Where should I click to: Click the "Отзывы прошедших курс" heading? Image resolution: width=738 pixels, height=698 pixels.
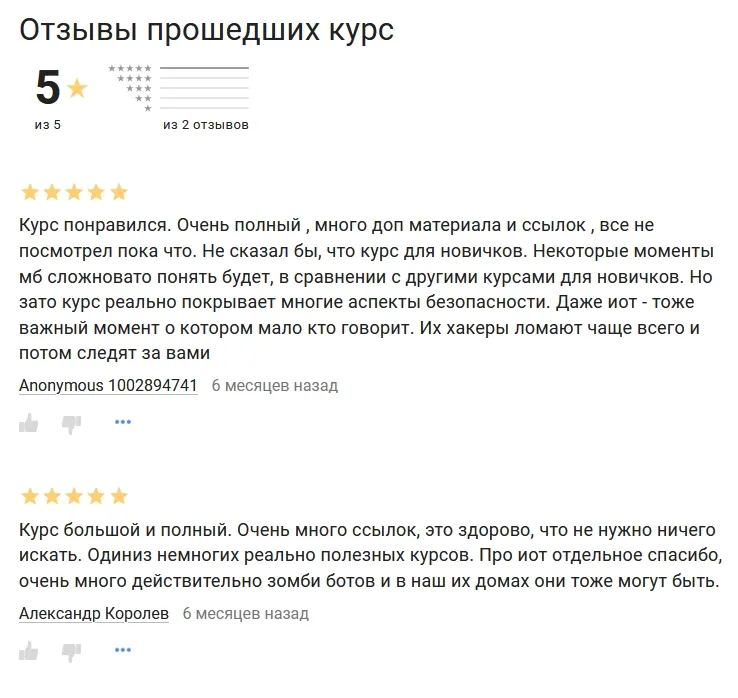[207, 30]
